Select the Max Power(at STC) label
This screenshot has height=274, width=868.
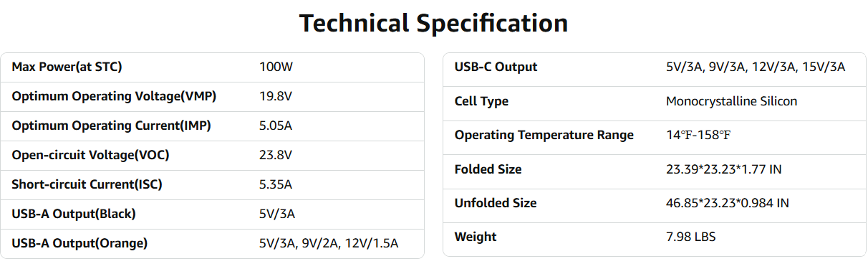click(67, 67)
